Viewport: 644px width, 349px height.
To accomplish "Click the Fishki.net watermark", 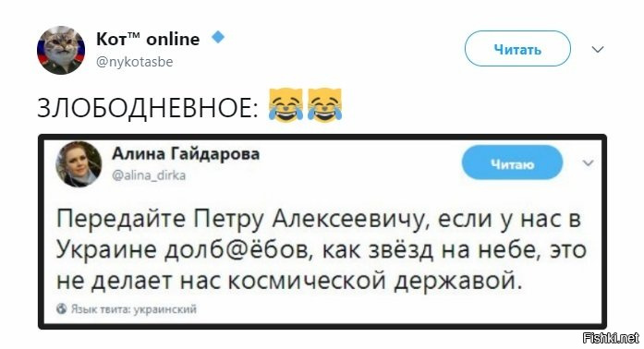I will click(611, 338).
